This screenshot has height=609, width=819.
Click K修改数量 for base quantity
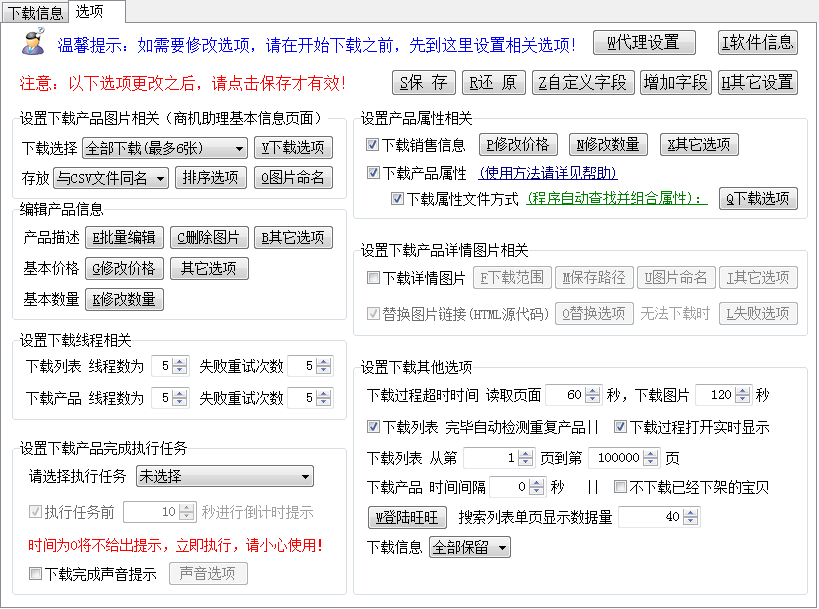point(124,299)
